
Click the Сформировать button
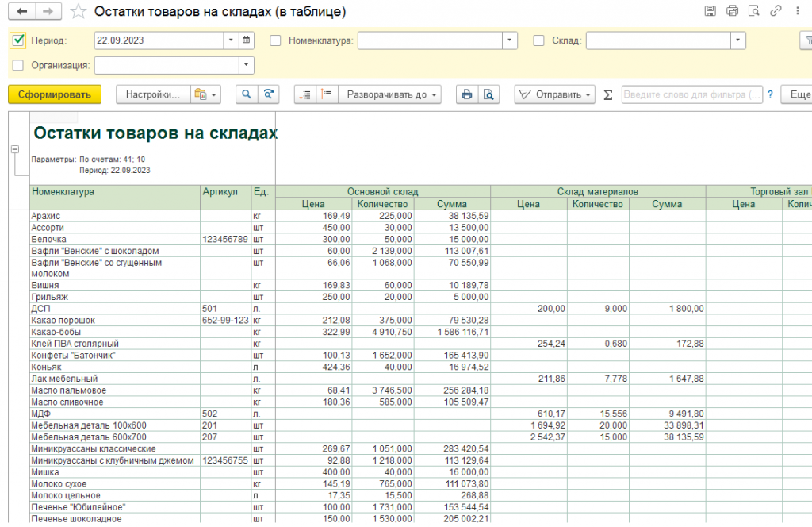click(x=55, y=94)
